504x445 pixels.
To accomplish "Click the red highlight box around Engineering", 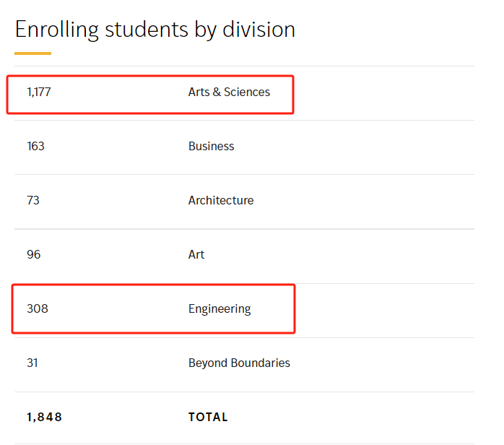I will (154, 308).
